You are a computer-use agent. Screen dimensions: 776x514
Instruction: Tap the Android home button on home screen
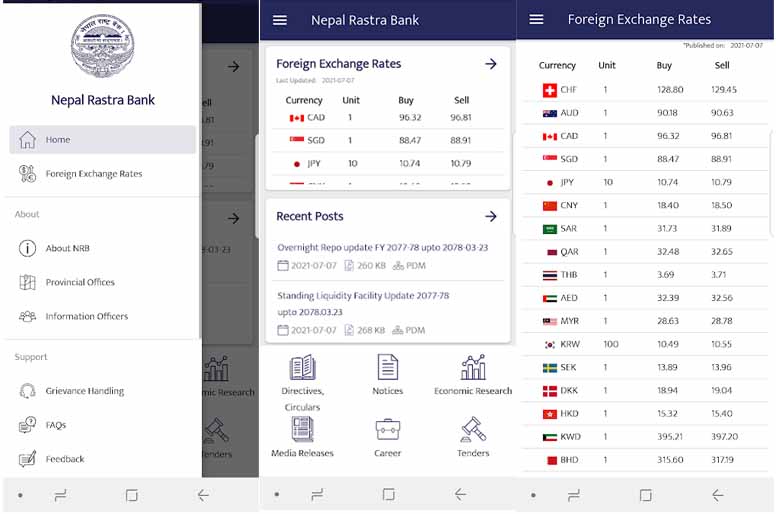pyautogui.click(x=388, y=494)
